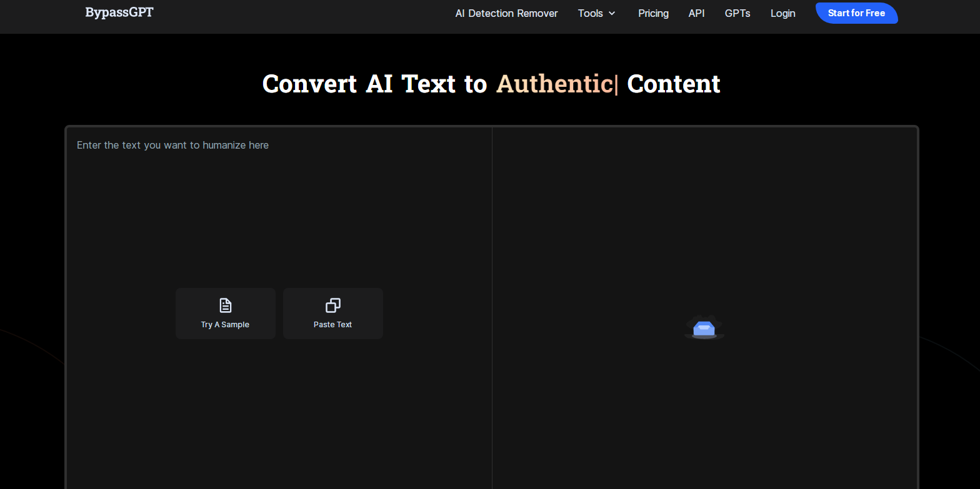The width and height of the screenshot is (980, 489).
Task: Open the Login link
Action: 782,13
